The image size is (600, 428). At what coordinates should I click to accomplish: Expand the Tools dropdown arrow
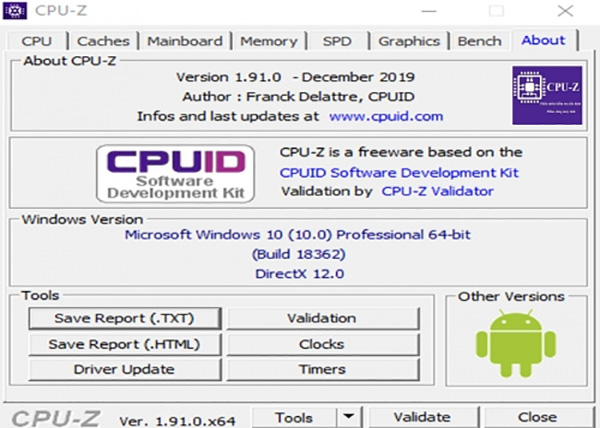pyautogui.click(x=349, y=417)
